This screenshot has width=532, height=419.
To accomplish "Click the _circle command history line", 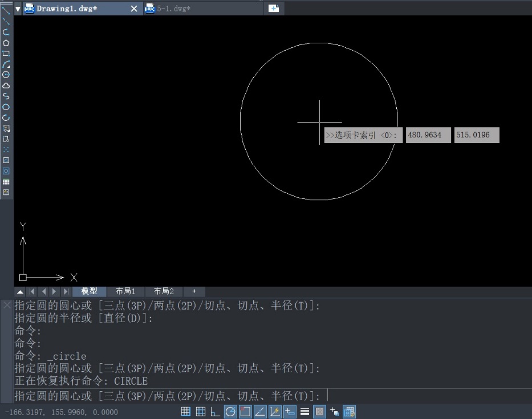I will (50, 356).
